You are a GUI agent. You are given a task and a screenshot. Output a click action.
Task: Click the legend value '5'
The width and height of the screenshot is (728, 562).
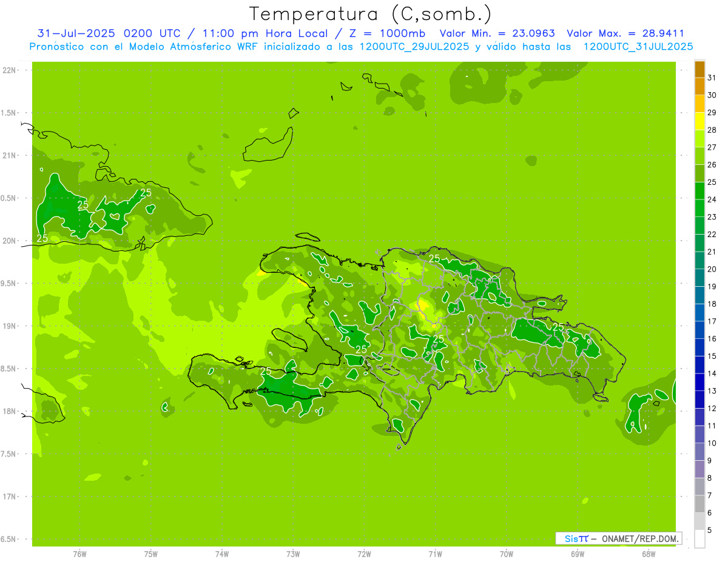710,530
